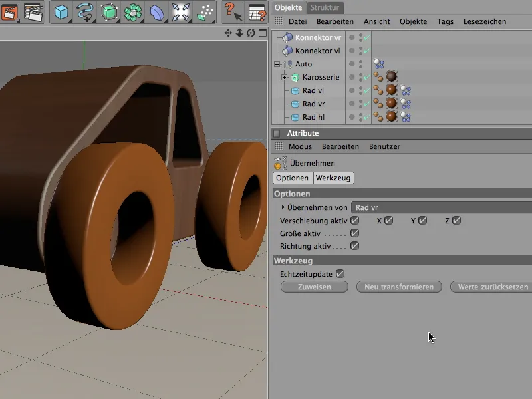The image size is (532, 399).
Task: Click the cube primitive object tool
Action: pyautogui.click(x=62, y=11)
